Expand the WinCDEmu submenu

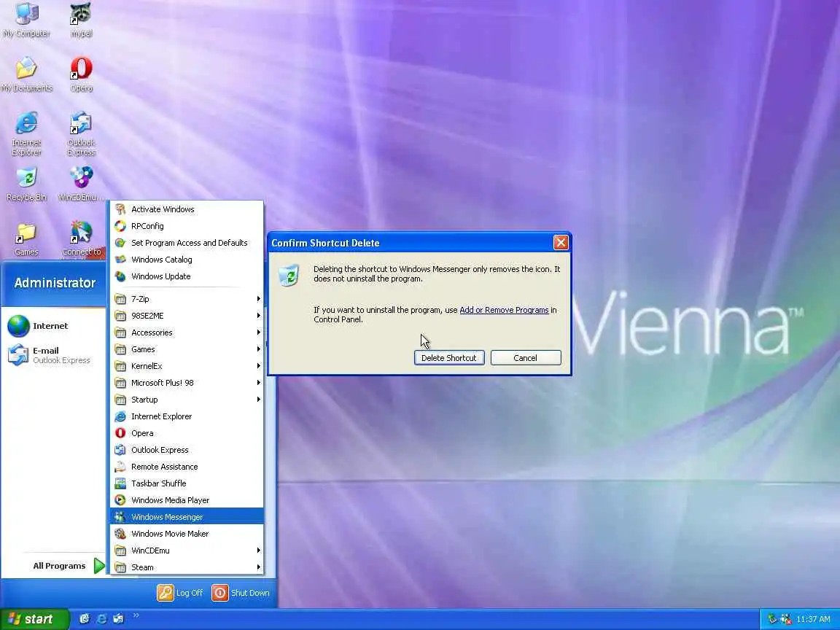tap(187, 551)
